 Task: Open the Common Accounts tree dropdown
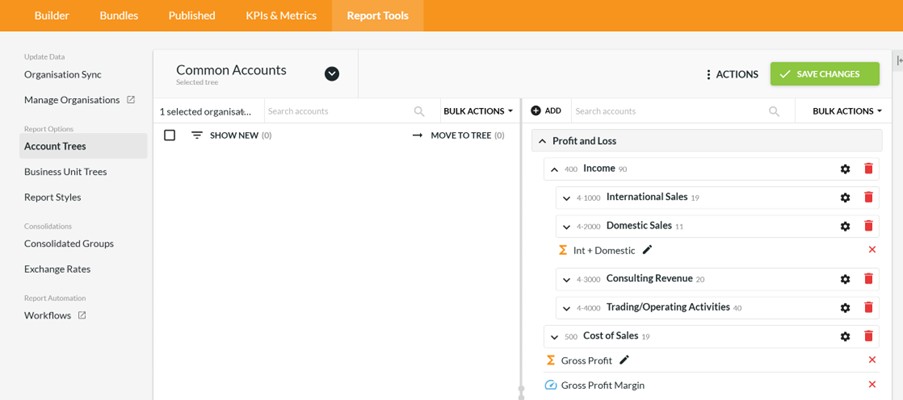tap(332, 74)
